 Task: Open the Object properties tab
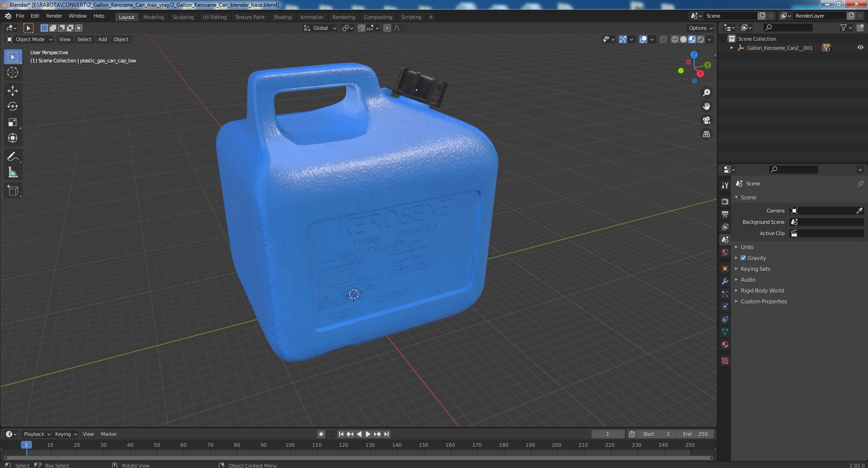click(725, 269)
